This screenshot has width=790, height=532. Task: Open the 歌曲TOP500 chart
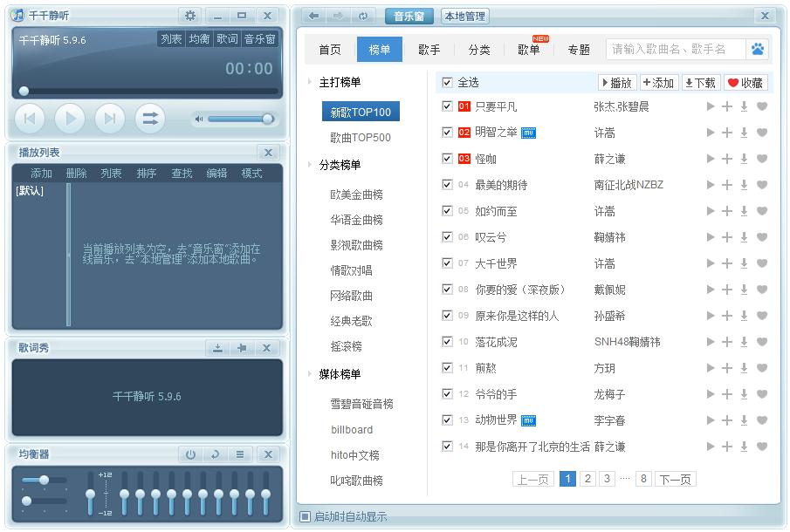click(x=361, y=138)
